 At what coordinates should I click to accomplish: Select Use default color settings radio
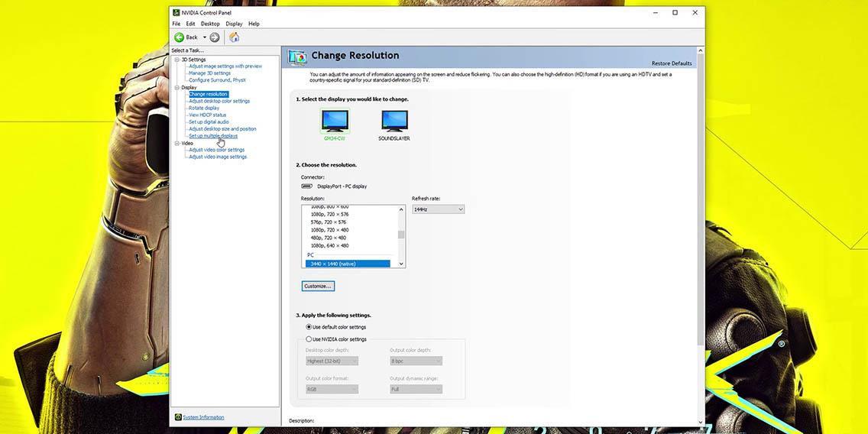coord(309,327)
